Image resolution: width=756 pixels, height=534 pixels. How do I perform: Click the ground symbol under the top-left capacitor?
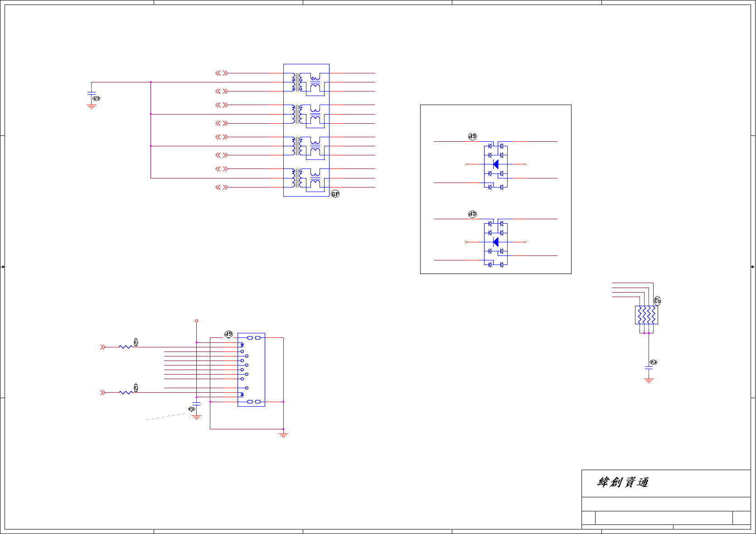pyautogui.click(x=92, y=107)
